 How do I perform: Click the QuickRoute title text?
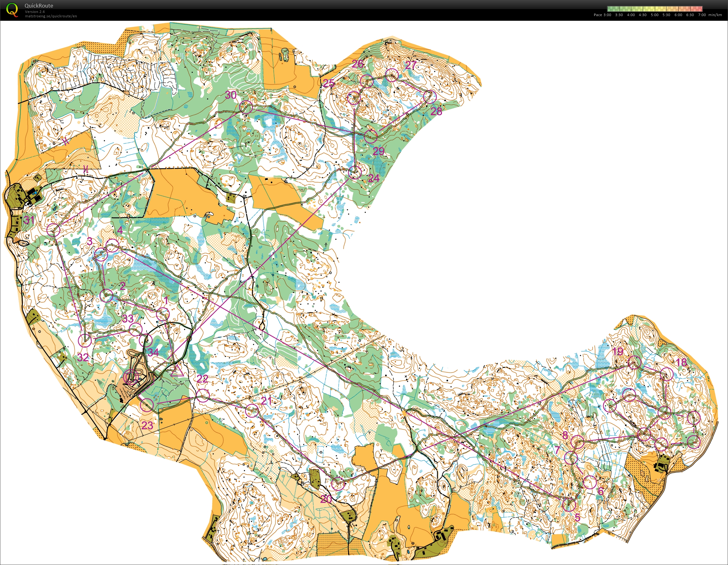[39, 6]
